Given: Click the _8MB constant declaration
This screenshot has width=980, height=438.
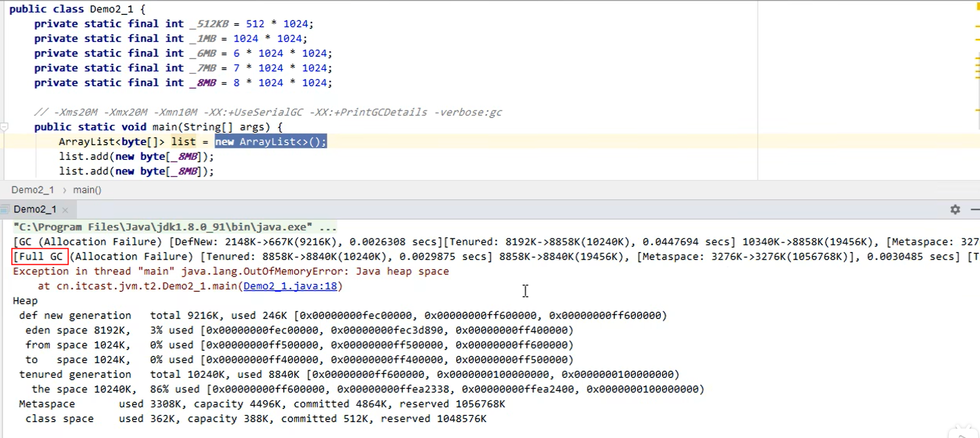Looking at the screenshot, I should (183, 83).
